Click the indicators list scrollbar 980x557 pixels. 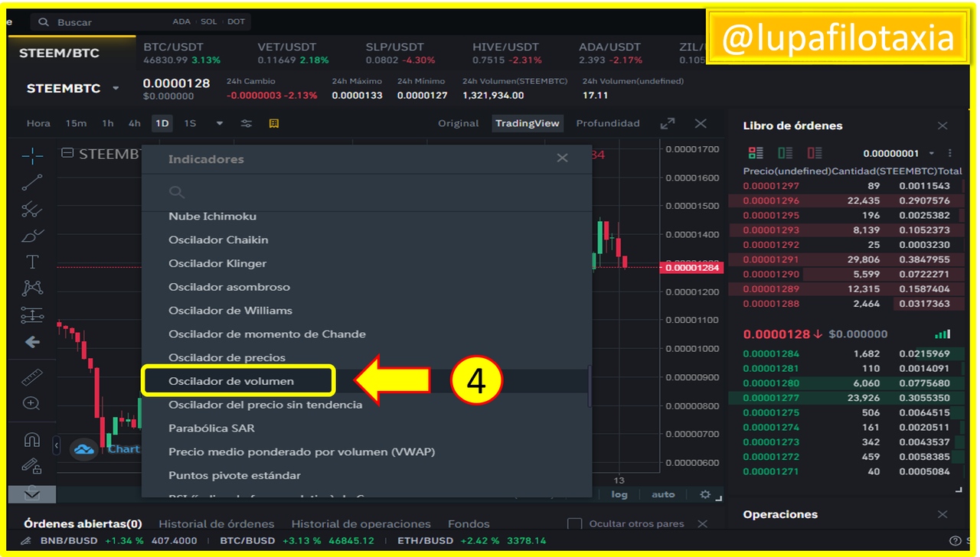click(589, 386)
